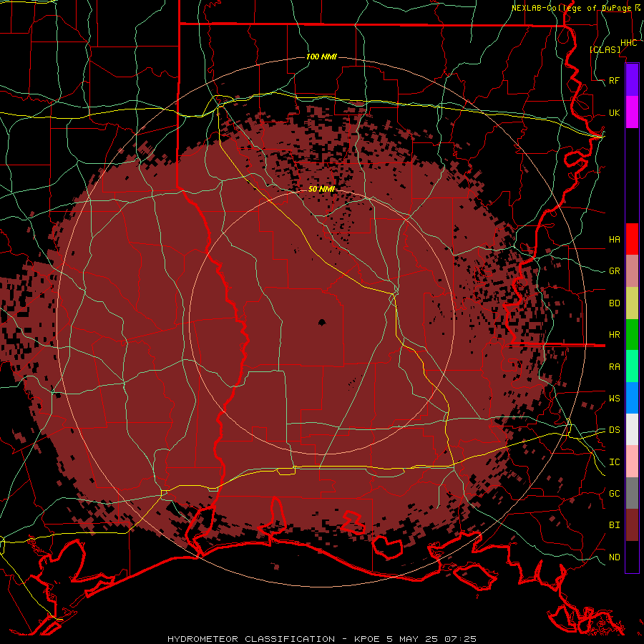Click the RA legend label
The height and width of the screenshot is (644, 644).
(x=615, y=367)
